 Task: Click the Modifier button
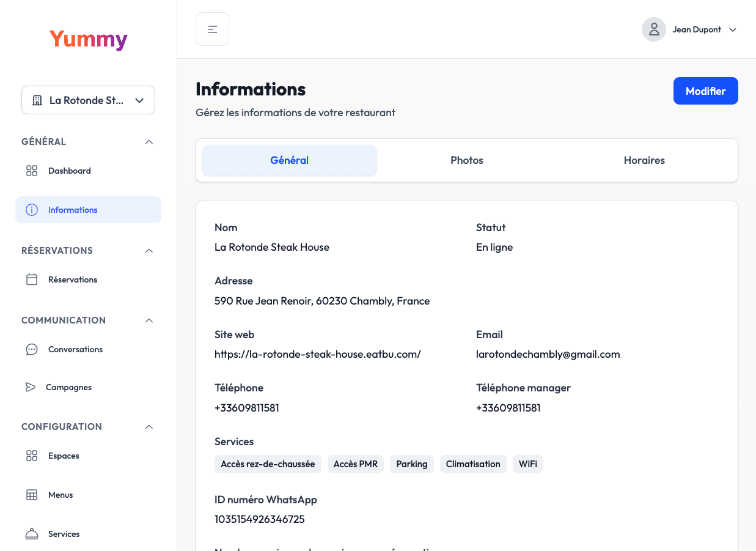tap(705, 90)
